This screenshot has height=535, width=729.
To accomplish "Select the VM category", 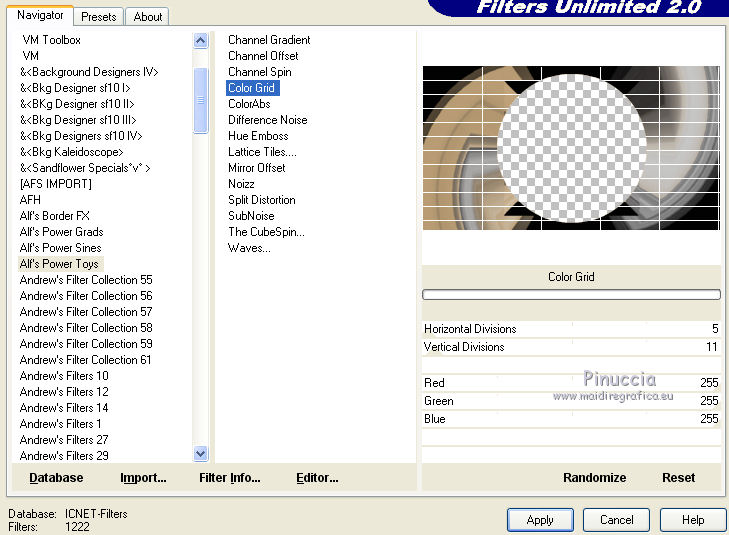I will (31, 56).
